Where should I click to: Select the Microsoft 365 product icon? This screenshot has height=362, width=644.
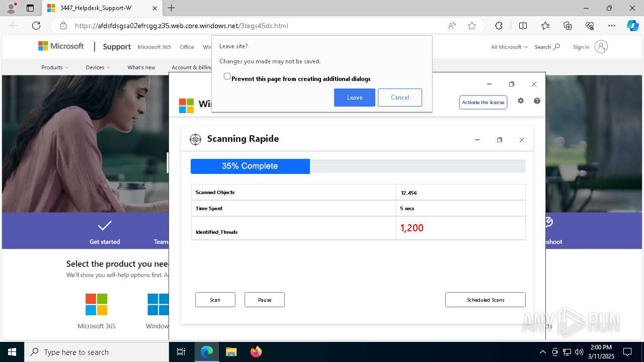pyautogui.click(x=96, y=304)
